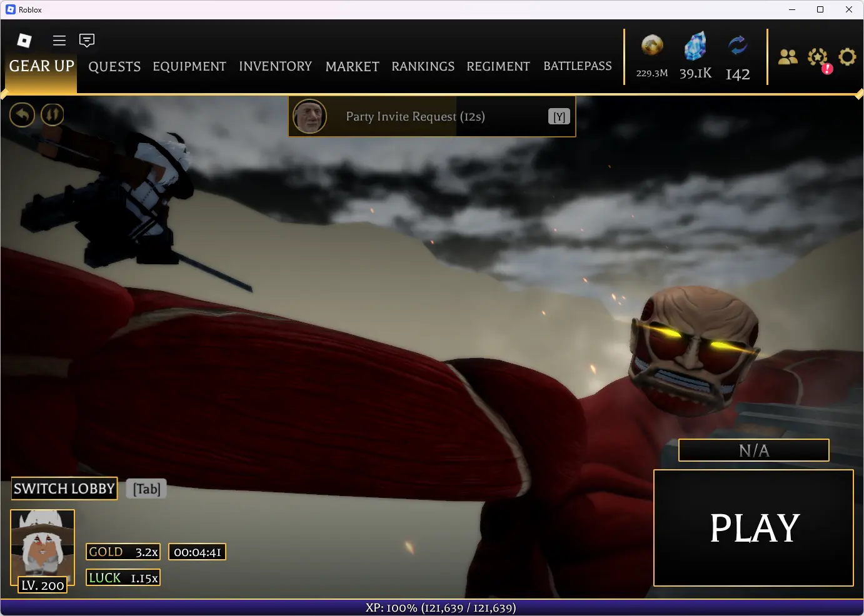The height and width of the screenshot is (616, 864).
Task: Click the blue refresh arrows icon
Action: click(738, 46)
